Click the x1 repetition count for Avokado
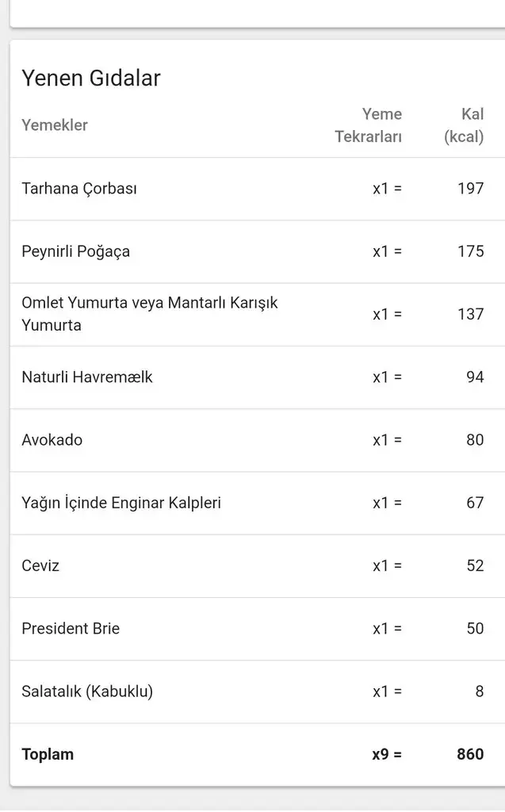This screenshot has width=505, height=812. (x=388, y=439)
